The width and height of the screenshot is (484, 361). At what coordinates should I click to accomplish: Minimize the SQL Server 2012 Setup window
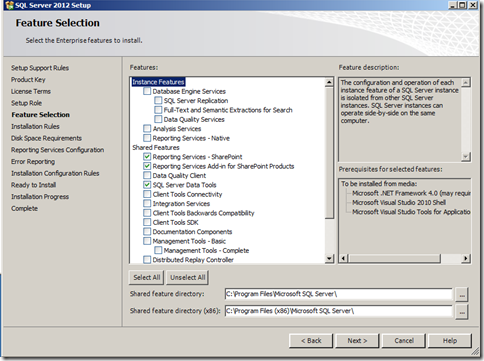[453, 5]
